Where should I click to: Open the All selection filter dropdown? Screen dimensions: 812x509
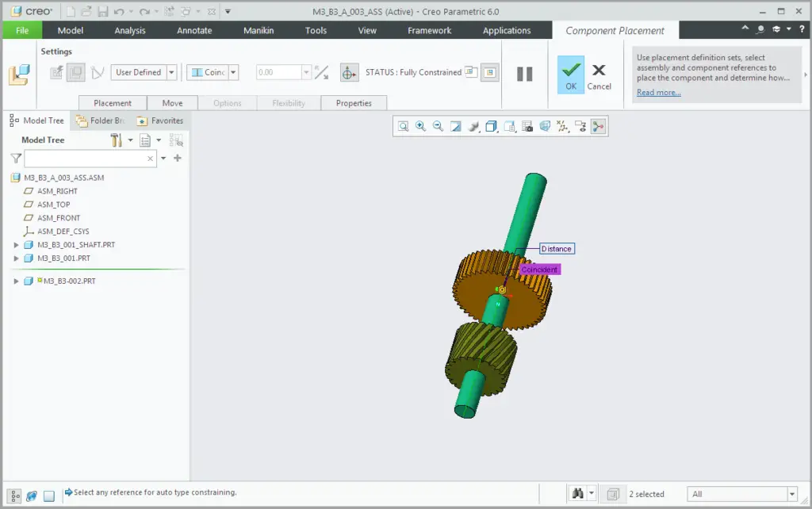(791, 494)
